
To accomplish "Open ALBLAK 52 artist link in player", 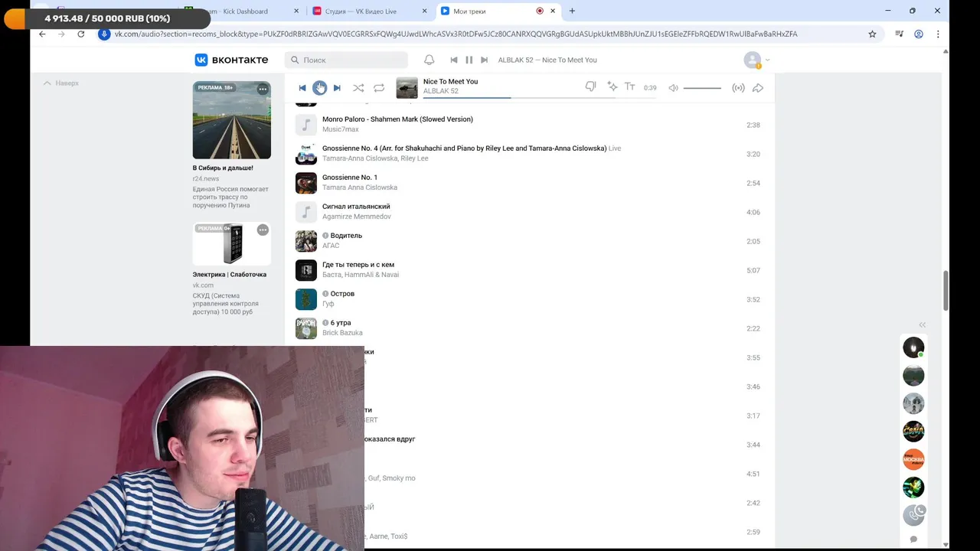I will pos(441,91).
